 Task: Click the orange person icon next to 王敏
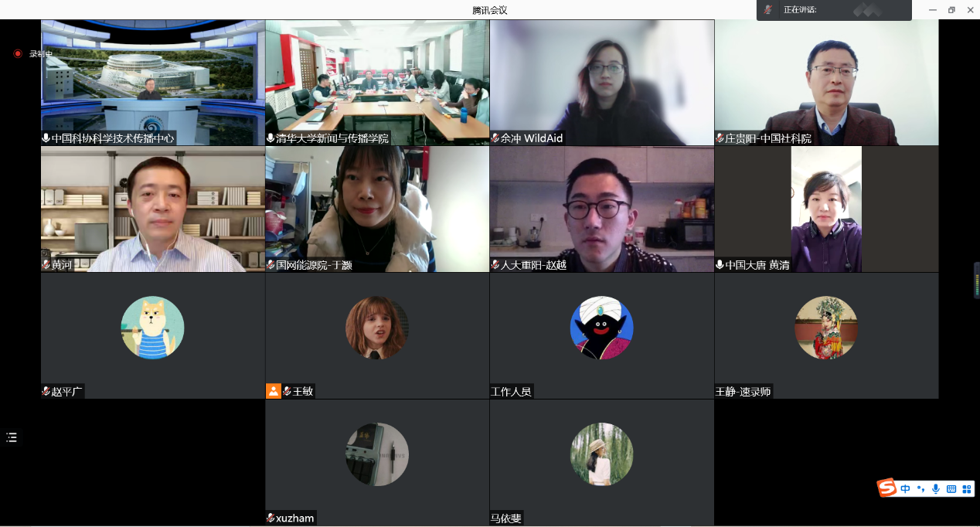click(273, 391)
